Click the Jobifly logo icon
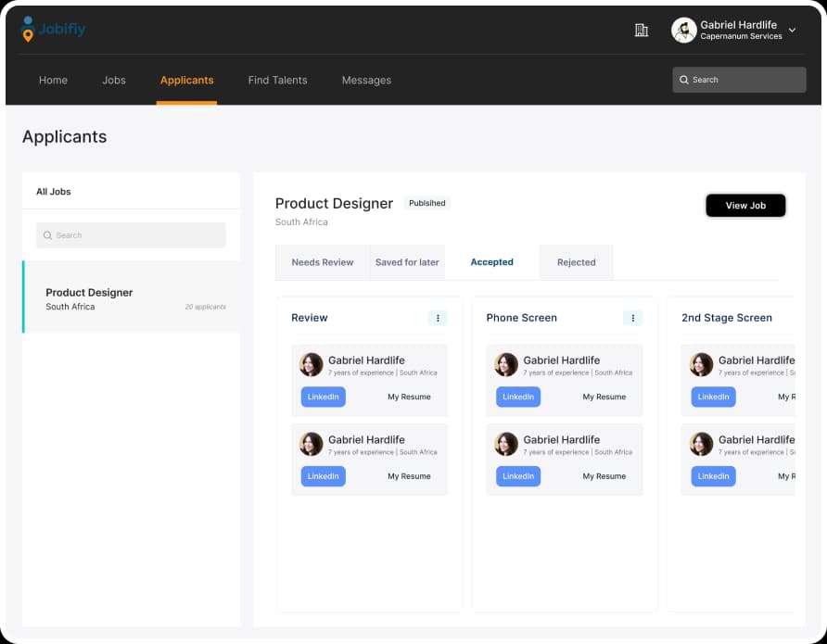The image size is (827, 644). click(28, 29)
